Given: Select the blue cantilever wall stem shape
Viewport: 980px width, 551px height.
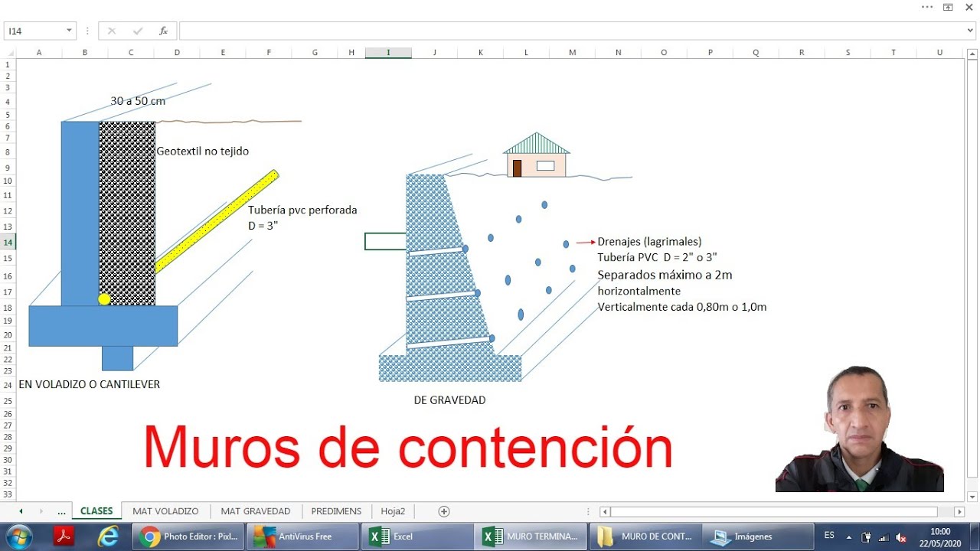Looking at the screenshot, I should click(x=80, y=214).
